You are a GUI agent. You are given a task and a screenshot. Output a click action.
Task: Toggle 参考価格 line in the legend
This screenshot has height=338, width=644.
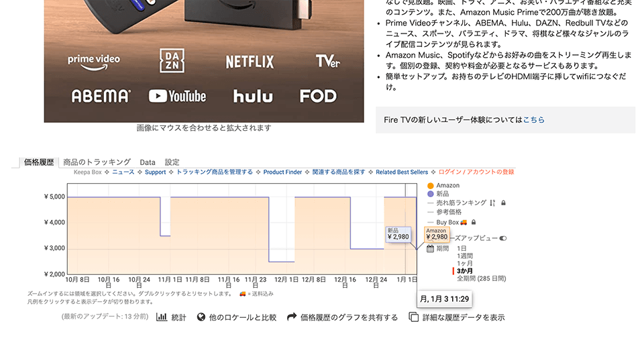point(449,212)
